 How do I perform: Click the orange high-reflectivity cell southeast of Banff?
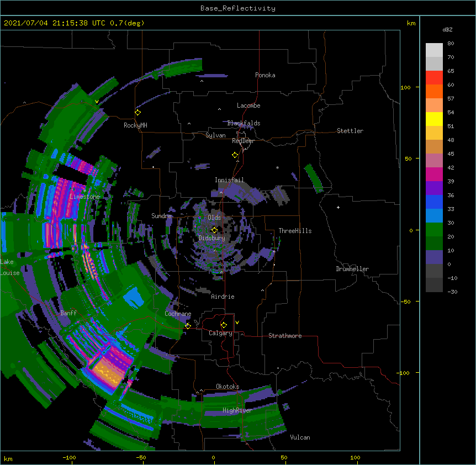(108, 372)
